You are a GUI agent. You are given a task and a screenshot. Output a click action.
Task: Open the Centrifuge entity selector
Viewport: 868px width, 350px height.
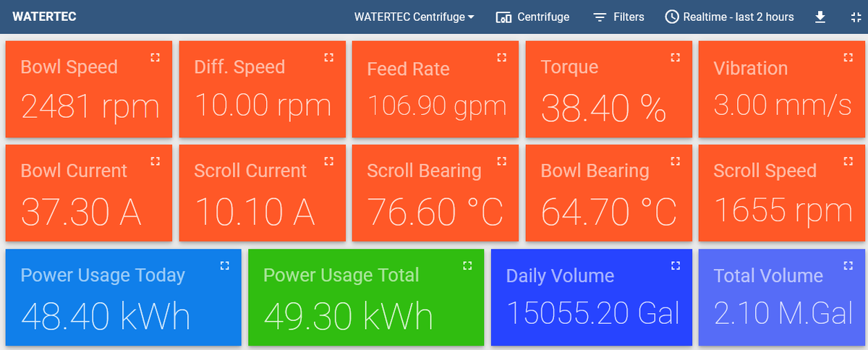pos(532,17)
